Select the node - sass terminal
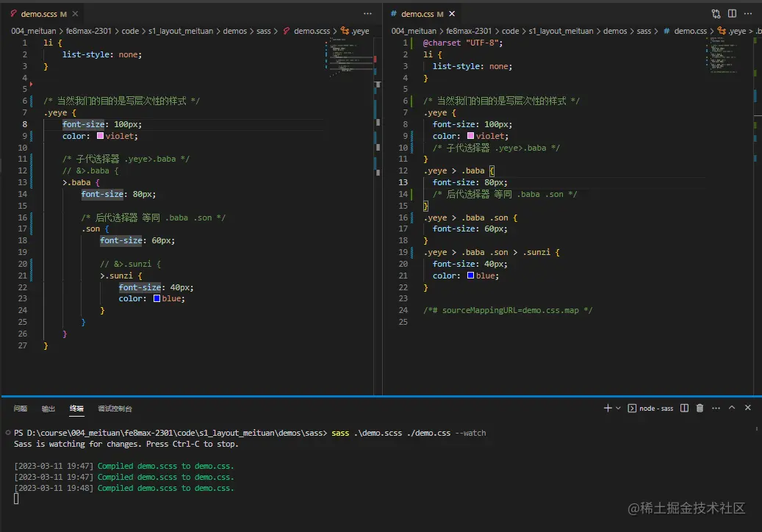 [x=651, y=408]
